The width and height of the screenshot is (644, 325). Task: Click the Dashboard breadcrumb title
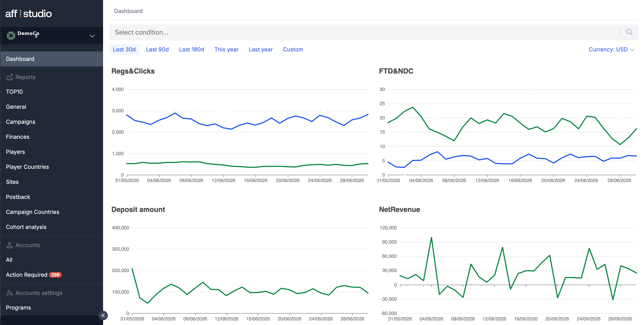(128, 11)
